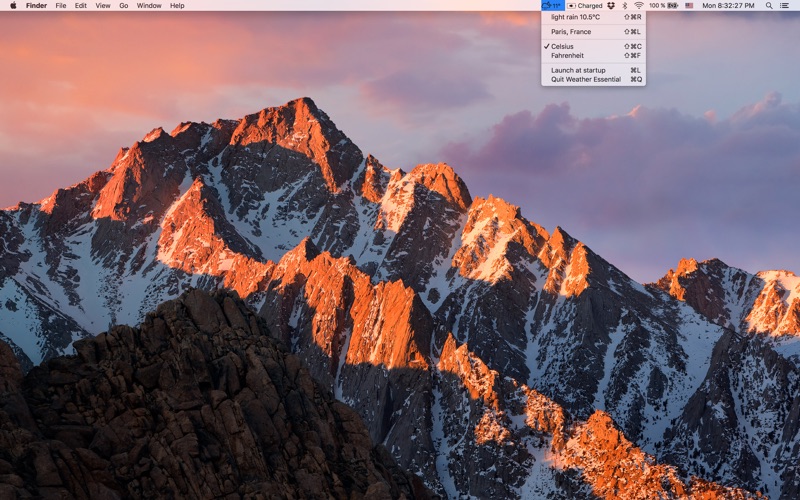Open the File menu

[61, 6]
